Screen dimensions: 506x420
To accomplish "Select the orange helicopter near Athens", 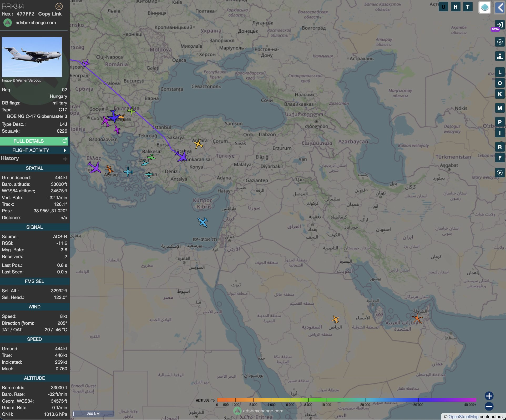I will [109, 169].
